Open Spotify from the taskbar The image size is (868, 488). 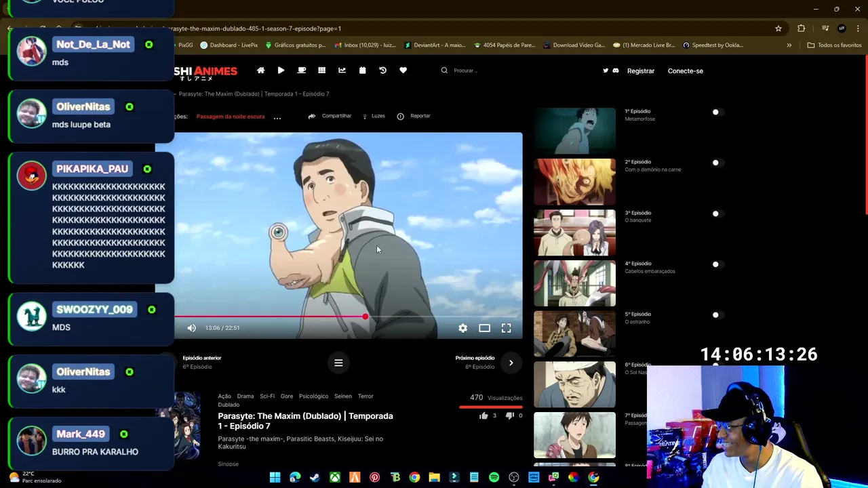494,477
